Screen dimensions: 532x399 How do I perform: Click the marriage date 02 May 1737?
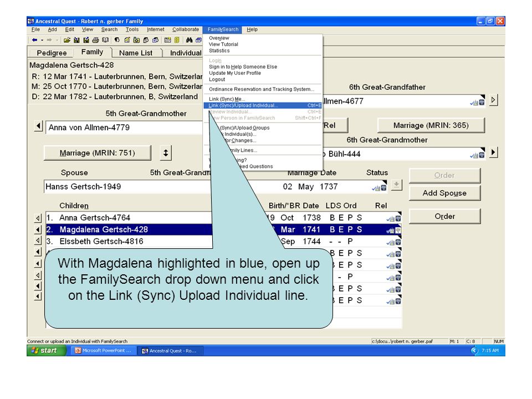click(310, 187)
